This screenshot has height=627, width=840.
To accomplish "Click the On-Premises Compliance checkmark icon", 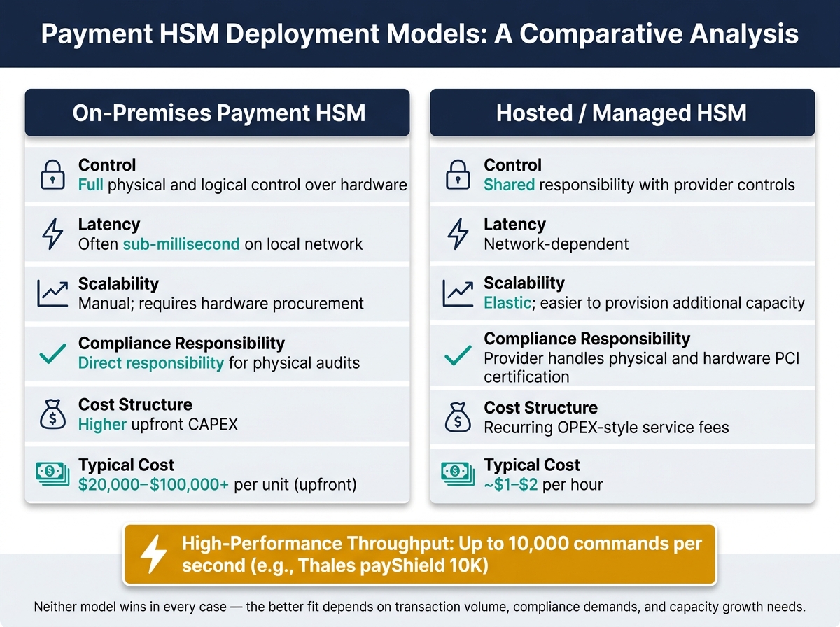I will pyautogui.click(x=53, y=354).
